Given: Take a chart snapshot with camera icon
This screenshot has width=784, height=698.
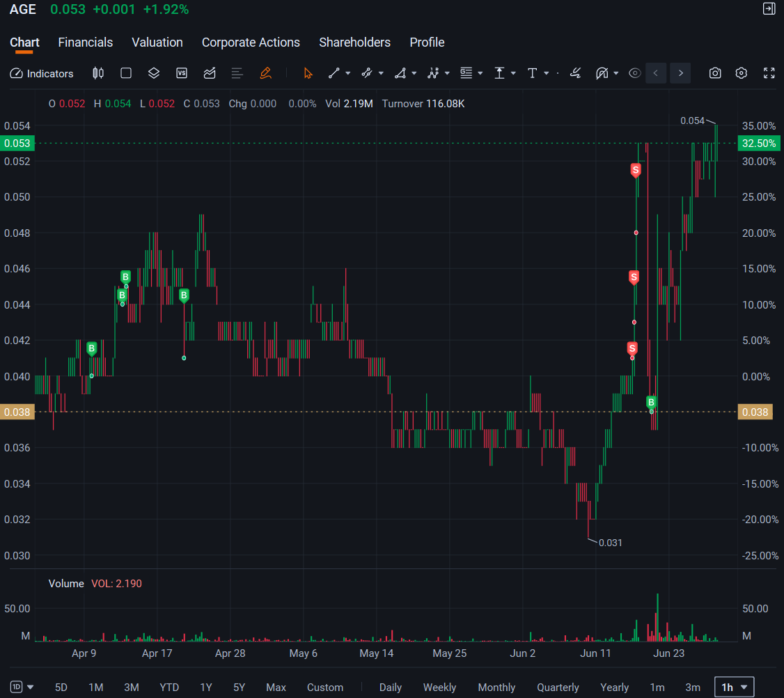Looking at the screenshot, I should click(x=715, y=74).
